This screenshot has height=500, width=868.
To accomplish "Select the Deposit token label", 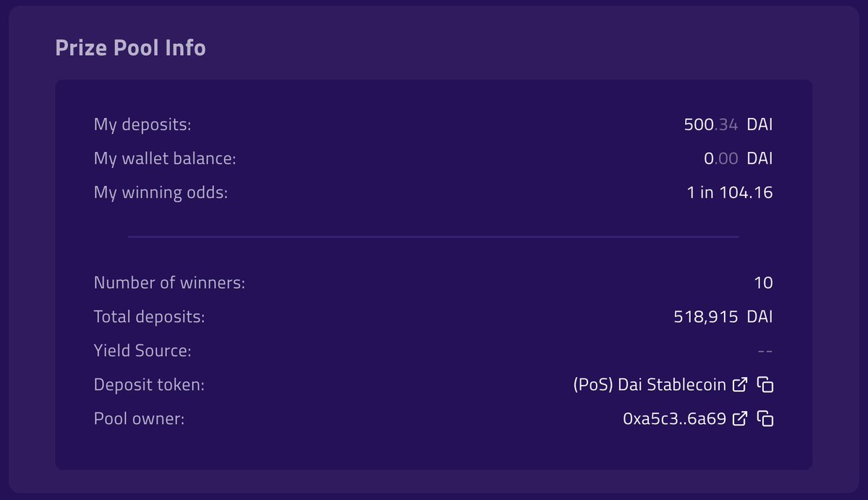I will coord(149,385).
